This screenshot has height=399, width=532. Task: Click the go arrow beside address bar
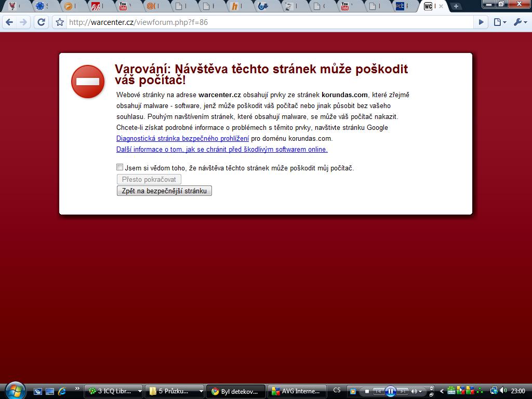(481, 22)
